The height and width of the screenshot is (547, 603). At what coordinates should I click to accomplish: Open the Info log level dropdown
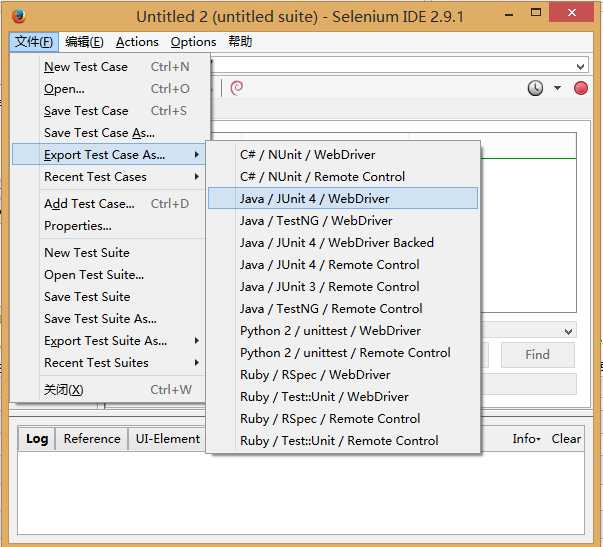pyautogui.click(x=526, y=439)
